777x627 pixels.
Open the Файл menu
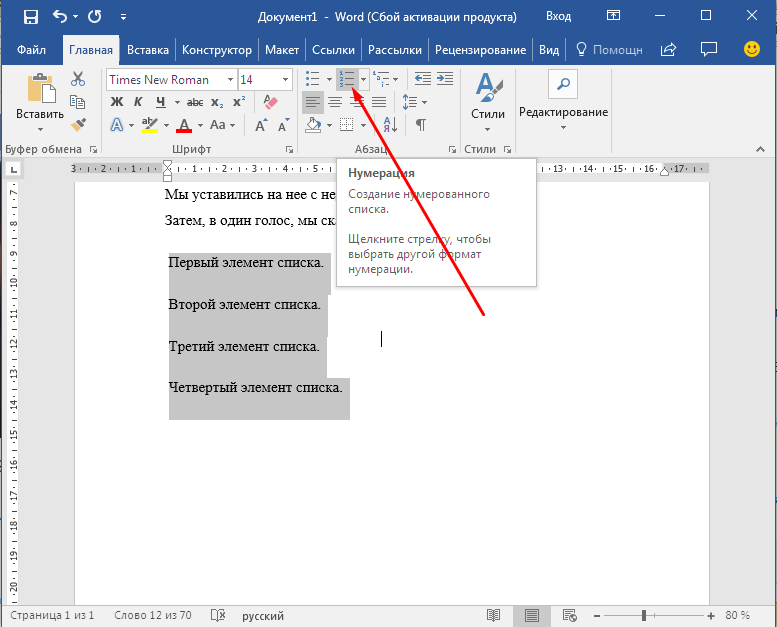click(x=31, y=50)
